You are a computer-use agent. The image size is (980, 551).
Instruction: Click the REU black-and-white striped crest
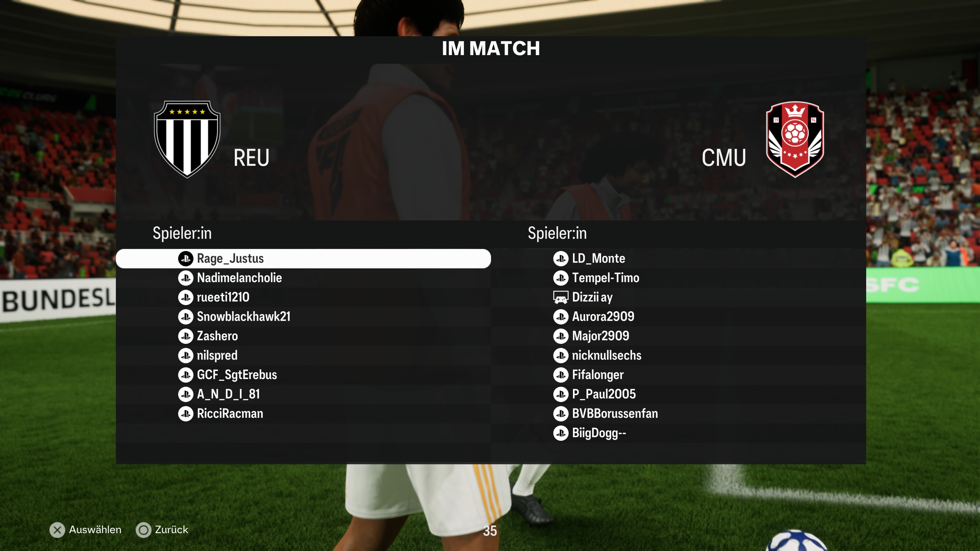click(187, 139)
